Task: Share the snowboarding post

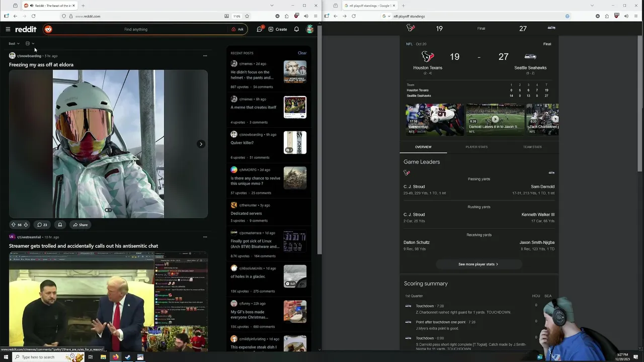Action: point(80,225)
